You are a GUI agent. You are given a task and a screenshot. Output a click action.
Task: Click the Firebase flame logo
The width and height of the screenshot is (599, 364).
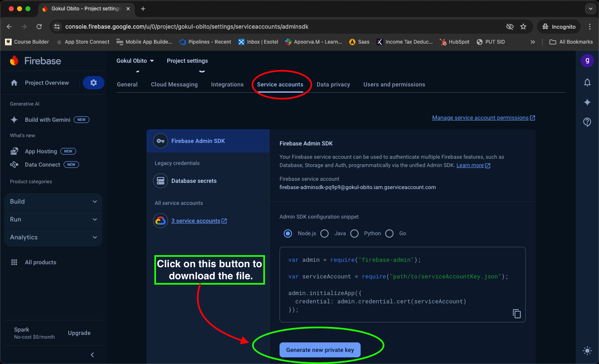pos(14,61)
